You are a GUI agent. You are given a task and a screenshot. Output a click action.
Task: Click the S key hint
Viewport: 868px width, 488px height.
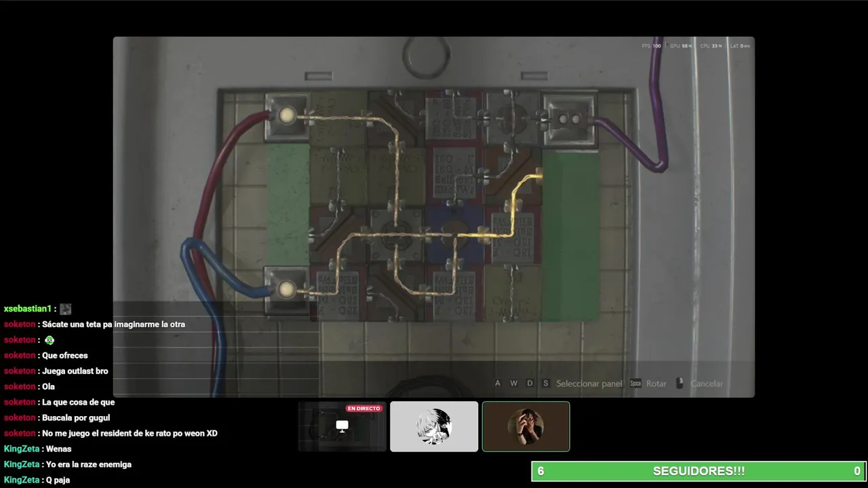545,384
